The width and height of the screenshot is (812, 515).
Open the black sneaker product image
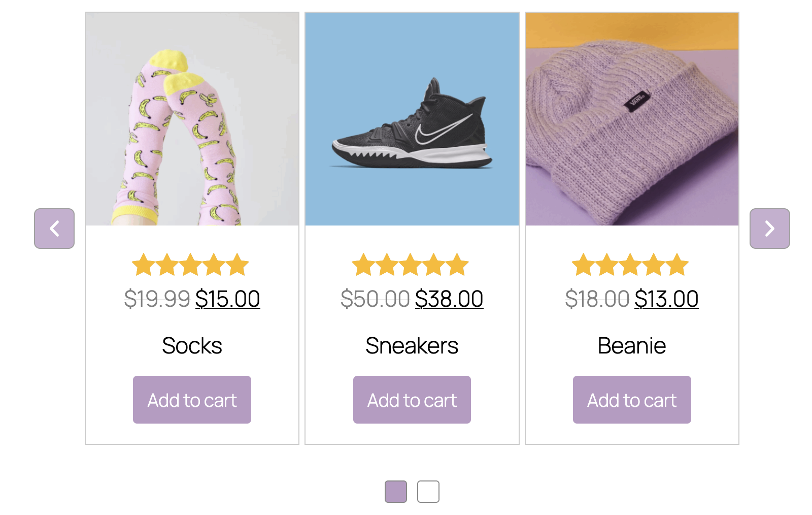click(412, 119)
